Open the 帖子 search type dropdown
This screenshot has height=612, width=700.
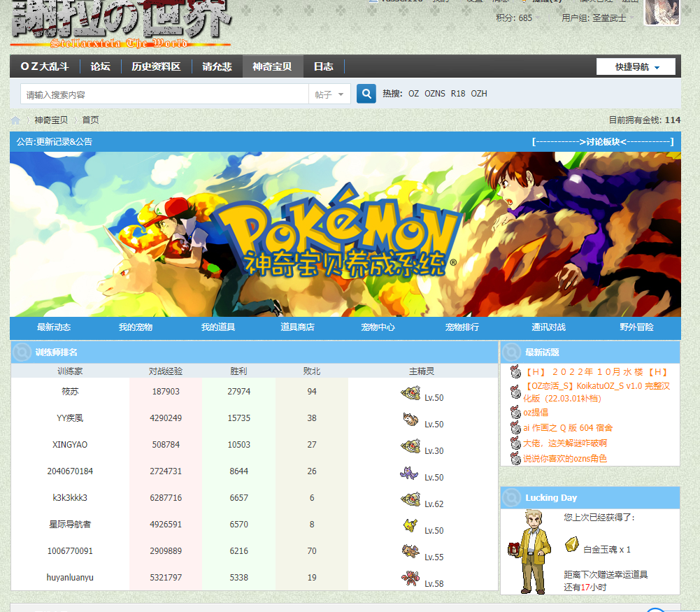click(x=329, y=94)
